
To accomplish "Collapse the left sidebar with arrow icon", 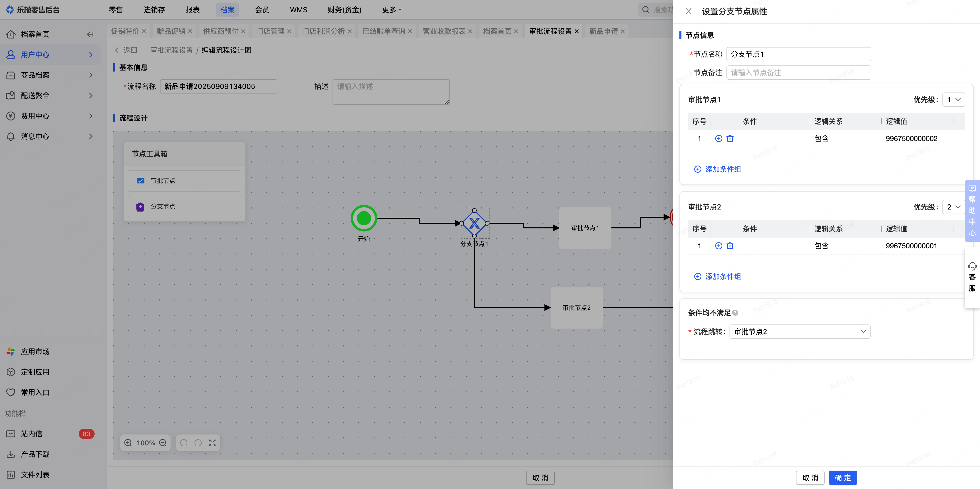I will coord(90,34).
